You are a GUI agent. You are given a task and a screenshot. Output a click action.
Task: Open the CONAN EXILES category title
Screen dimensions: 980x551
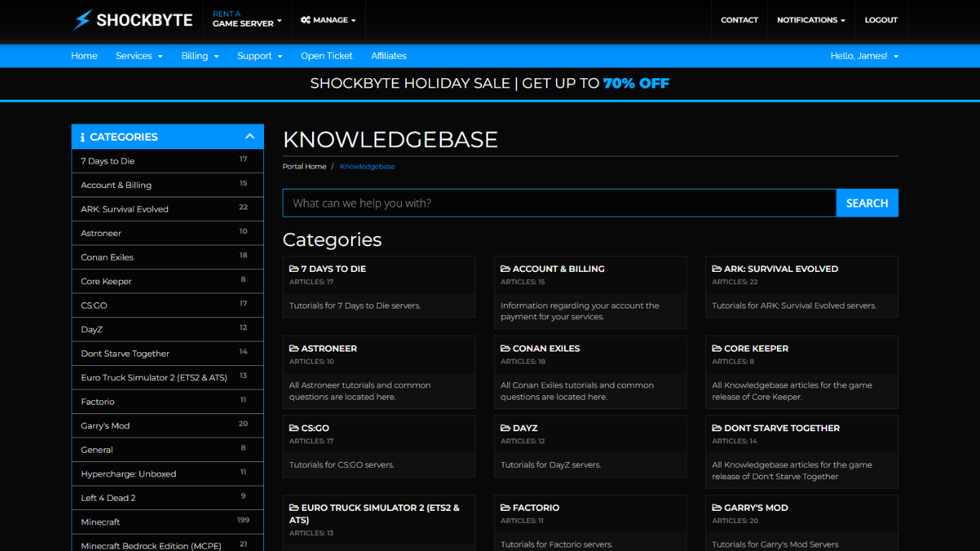tap(547, 349)
